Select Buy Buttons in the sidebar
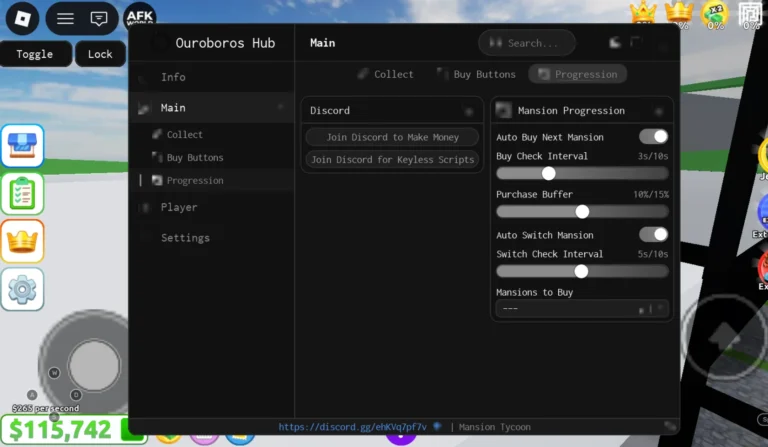The image size is (768, 447). click(x=212, y=157)
